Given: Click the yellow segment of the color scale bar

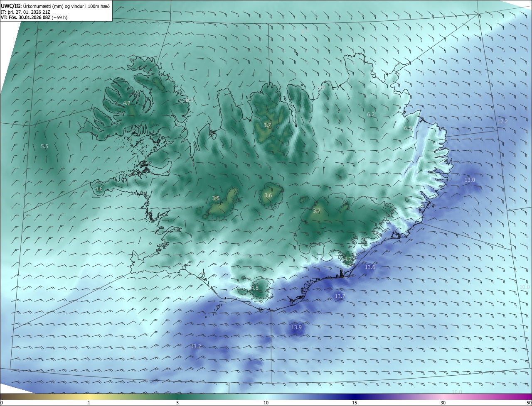Looking at the screenshot, I should (89, 396).
